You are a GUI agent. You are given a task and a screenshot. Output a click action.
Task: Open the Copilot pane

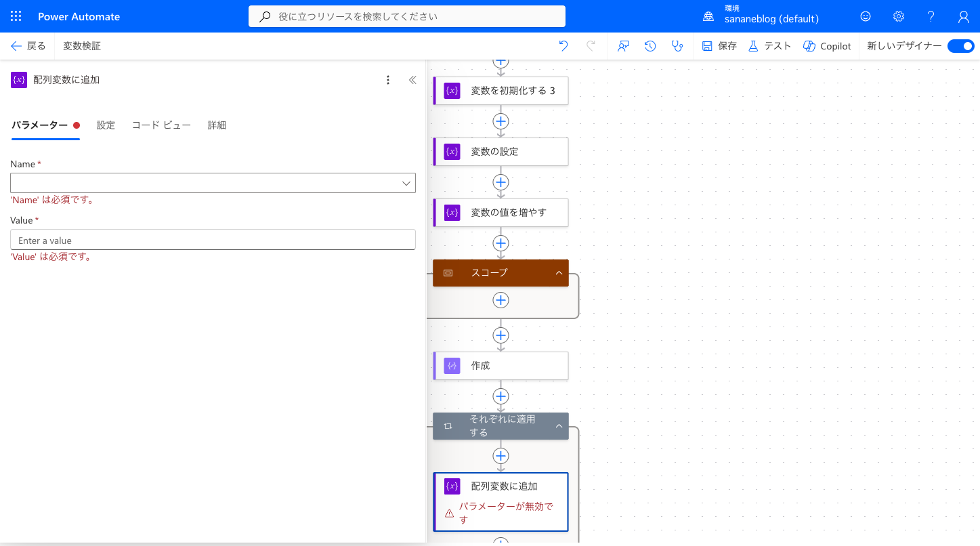(827, 46)
